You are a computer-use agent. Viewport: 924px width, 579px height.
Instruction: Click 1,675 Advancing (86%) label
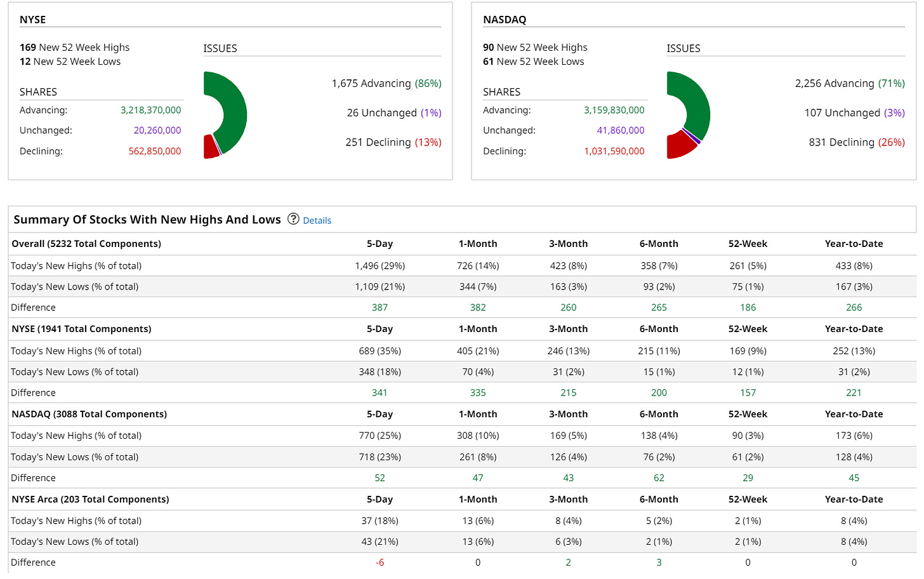(x=386, y=84)
